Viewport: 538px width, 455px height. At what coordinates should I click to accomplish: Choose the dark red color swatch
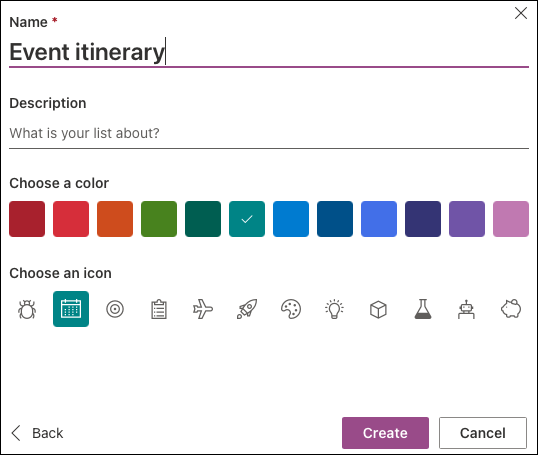pyautogui.click(x=27, y=219)
